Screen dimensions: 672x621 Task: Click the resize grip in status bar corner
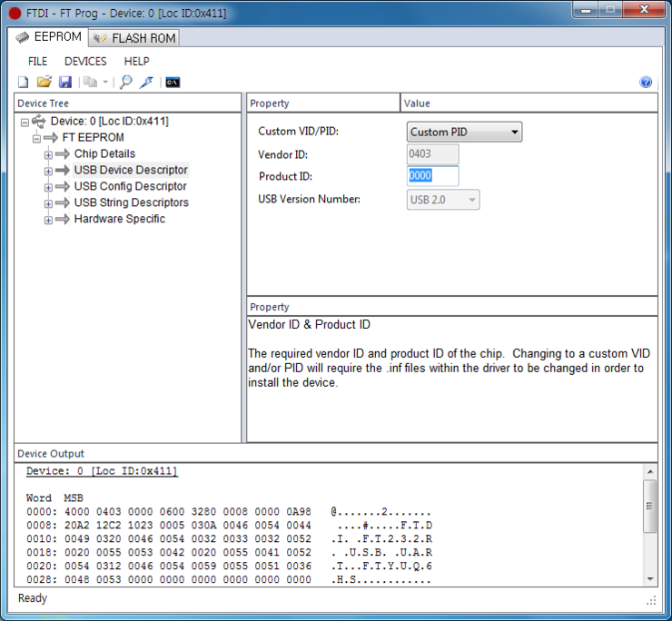651,600
